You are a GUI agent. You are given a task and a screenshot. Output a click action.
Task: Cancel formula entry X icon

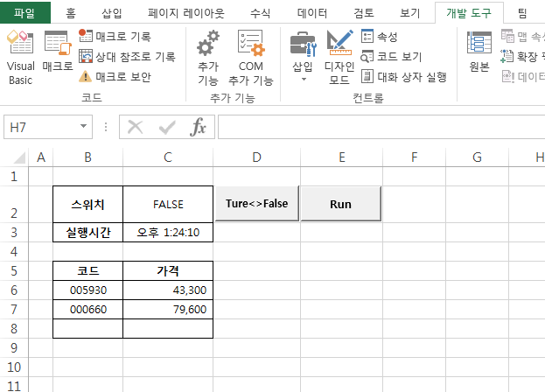pyautogui.click(x=136, y=127)
